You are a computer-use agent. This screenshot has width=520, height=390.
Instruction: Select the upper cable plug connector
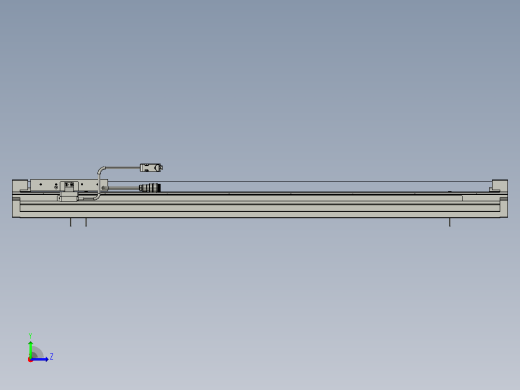[x=151, y=167]
